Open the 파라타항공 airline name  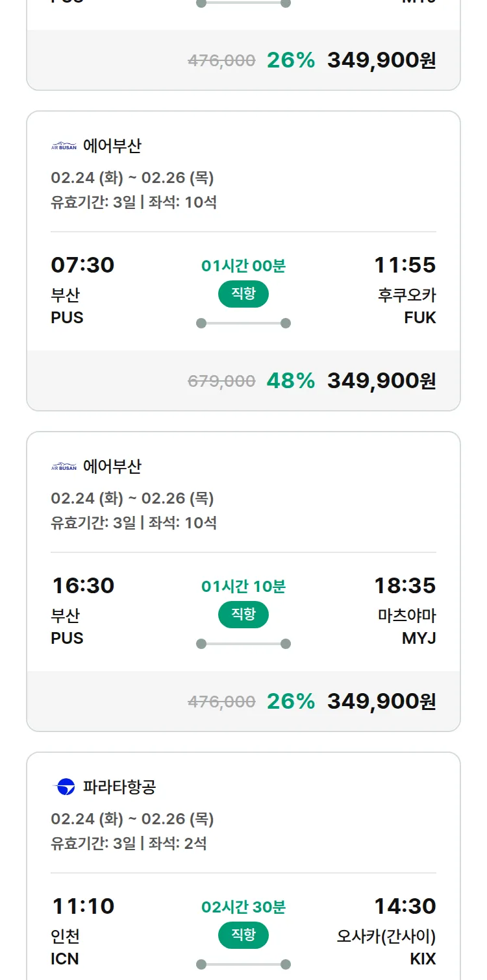tap(119, 787)
